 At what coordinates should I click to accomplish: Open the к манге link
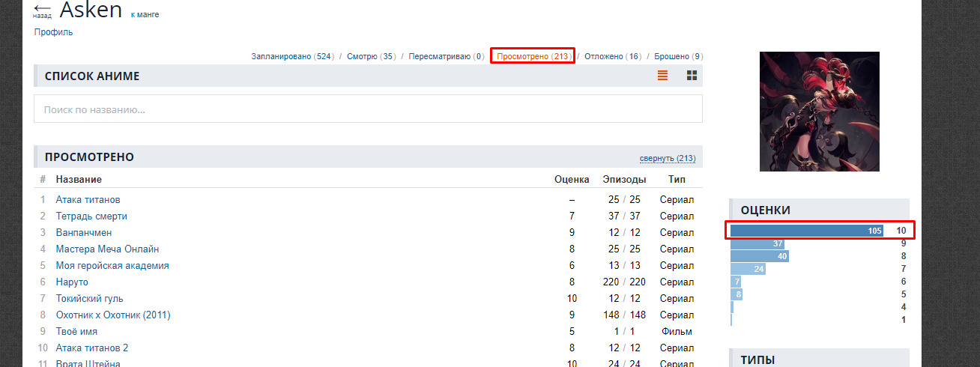[145, 14]
